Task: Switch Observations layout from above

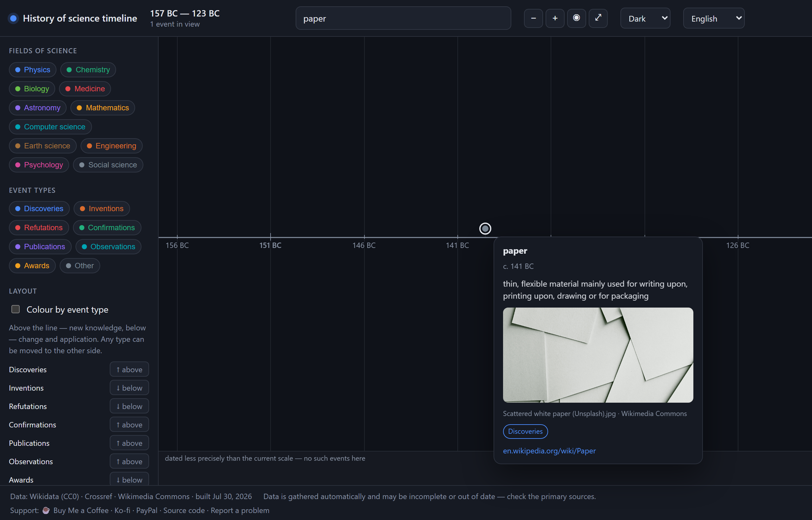Action: coord(129,461)
